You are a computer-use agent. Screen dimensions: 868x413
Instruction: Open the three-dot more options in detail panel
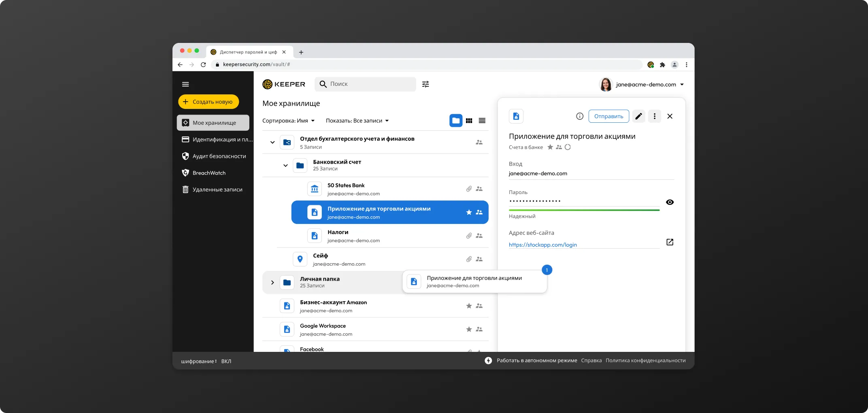pyautogui.click(x=654, y=116)
